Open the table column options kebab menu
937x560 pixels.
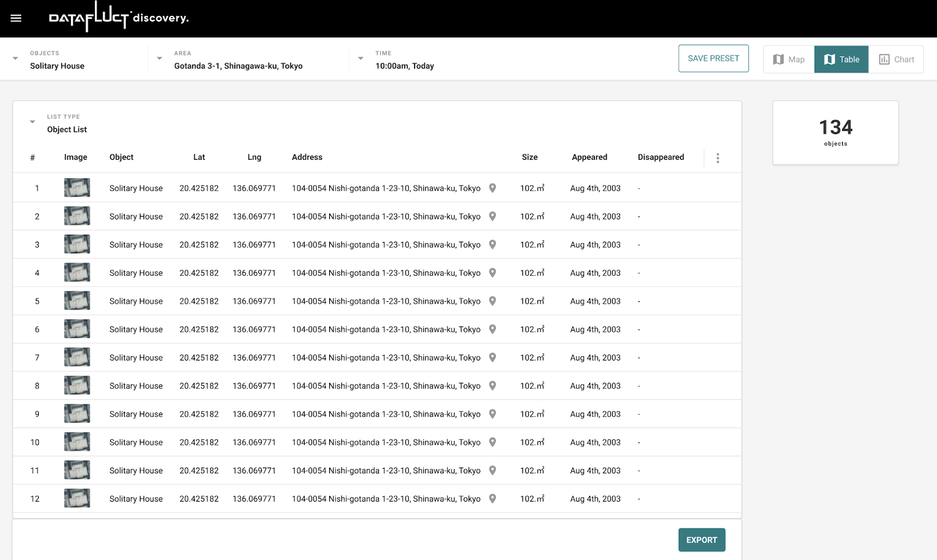click(717, 158)
